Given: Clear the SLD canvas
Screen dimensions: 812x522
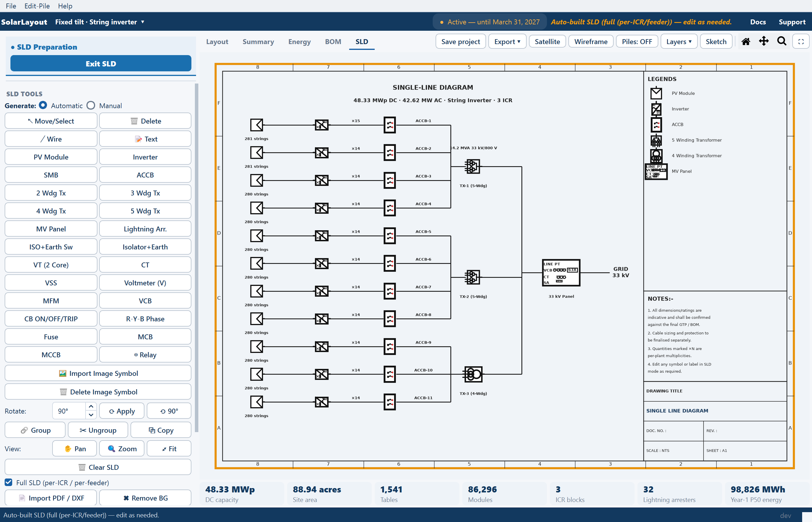Looking at the screenshot, I should tap(98, 467).
